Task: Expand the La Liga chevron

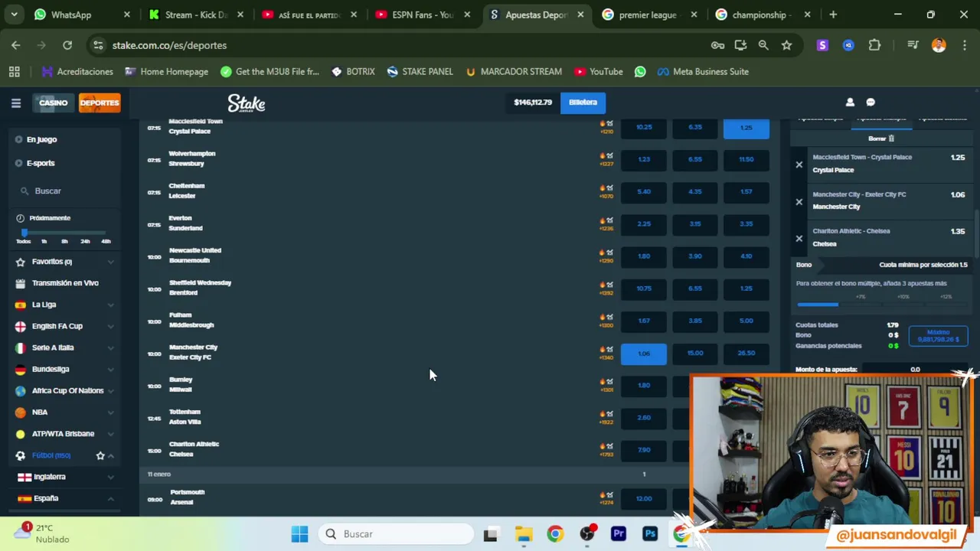Action: 110,305
